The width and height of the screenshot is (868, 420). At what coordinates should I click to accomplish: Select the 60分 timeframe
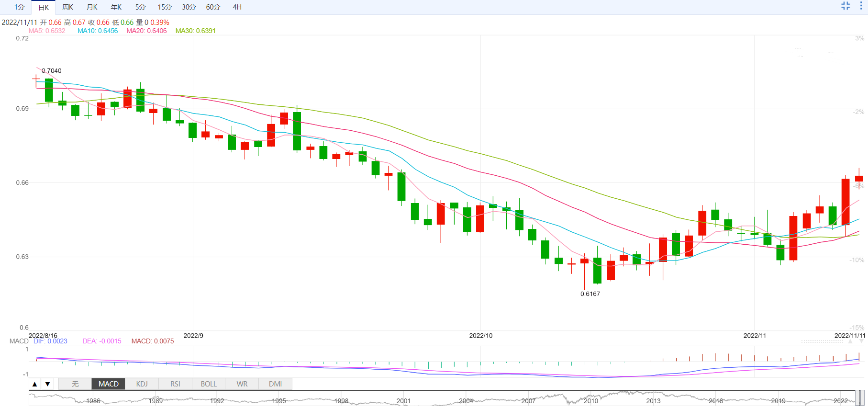click(x=213, y=7)
